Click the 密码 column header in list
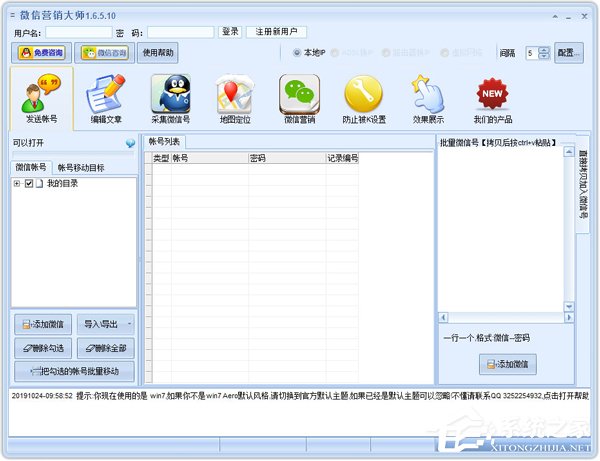 tap(287, 158)
